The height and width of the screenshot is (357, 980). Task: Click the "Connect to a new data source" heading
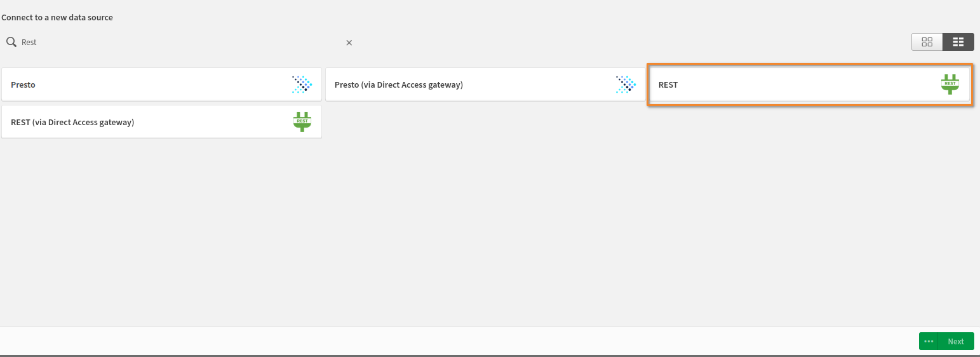pyautogui.click(x=57, y=17)
